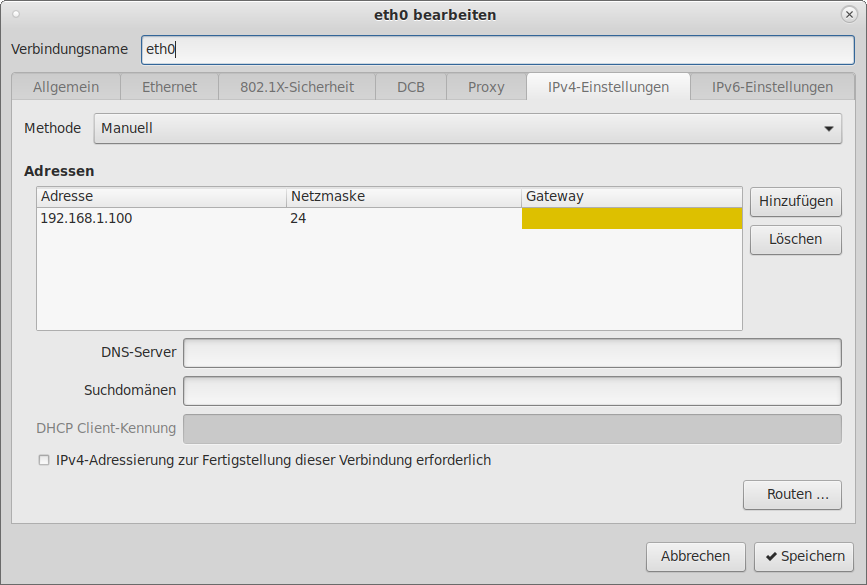
Task: Select the IPv4-Einstellungen tab
Action: 608,87
